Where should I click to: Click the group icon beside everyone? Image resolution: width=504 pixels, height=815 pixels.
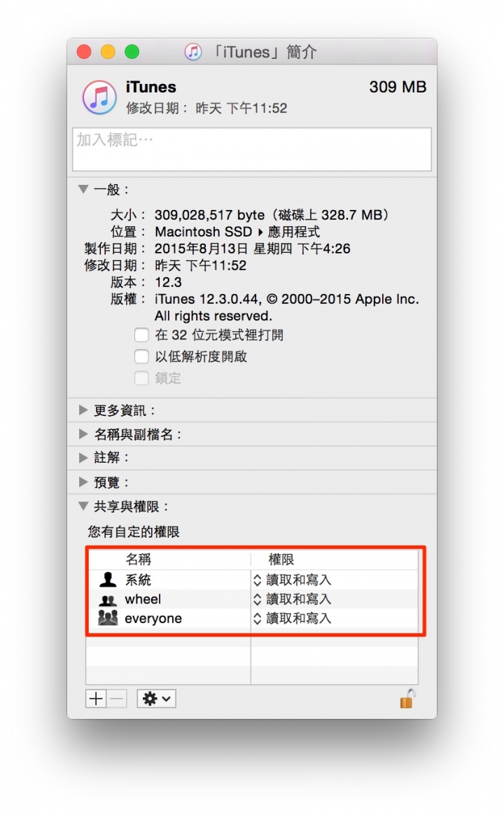point(108,618)
